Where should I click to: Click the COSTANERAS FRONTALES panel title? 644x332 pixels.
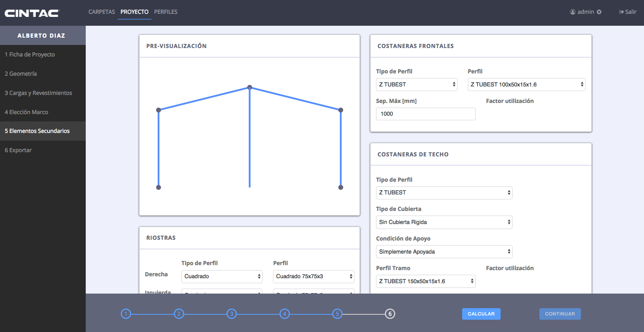[x=416, y=46]
